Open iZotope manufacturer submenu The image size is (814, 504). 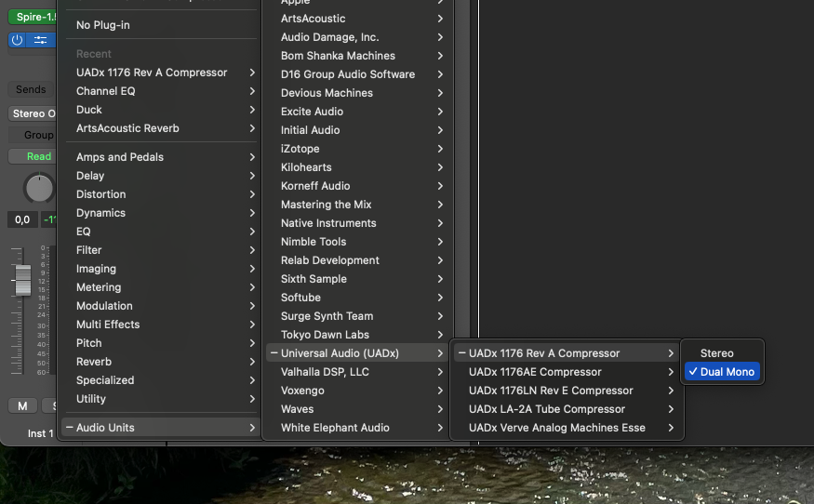357,149
